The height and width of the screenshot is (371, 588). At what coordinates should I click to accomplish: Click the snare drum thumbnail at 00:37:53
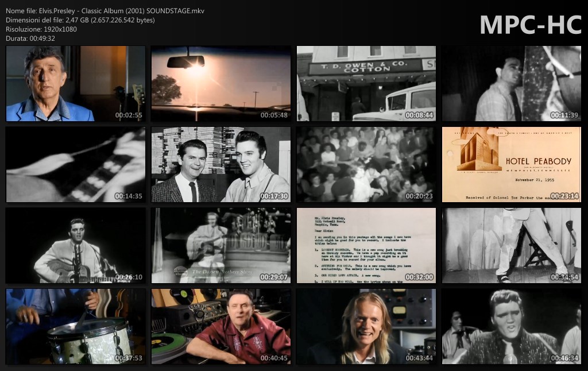point(75,327)
